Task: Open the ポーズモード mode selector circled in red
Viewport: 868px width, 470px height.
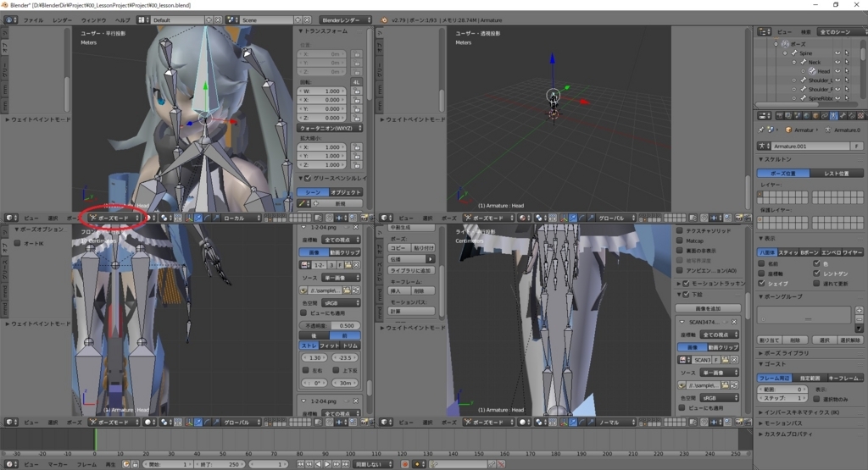Action: pos(114,218)
